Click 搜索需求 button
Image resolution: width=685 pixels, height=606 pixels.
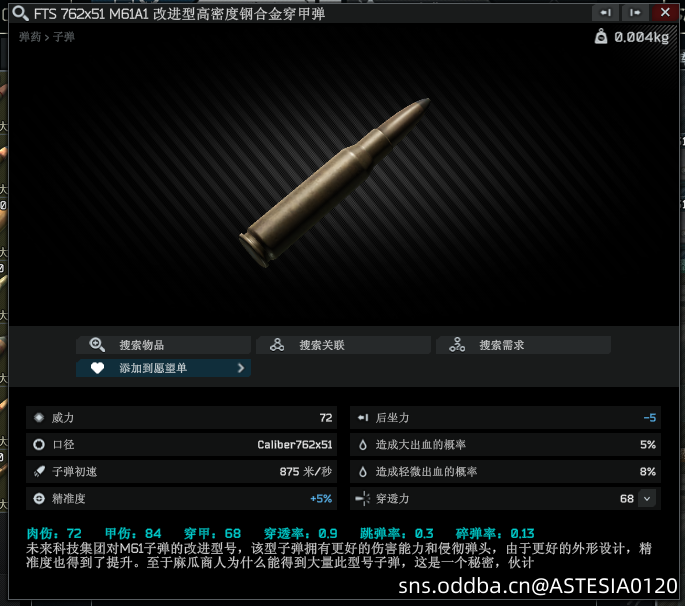[523, 345]
